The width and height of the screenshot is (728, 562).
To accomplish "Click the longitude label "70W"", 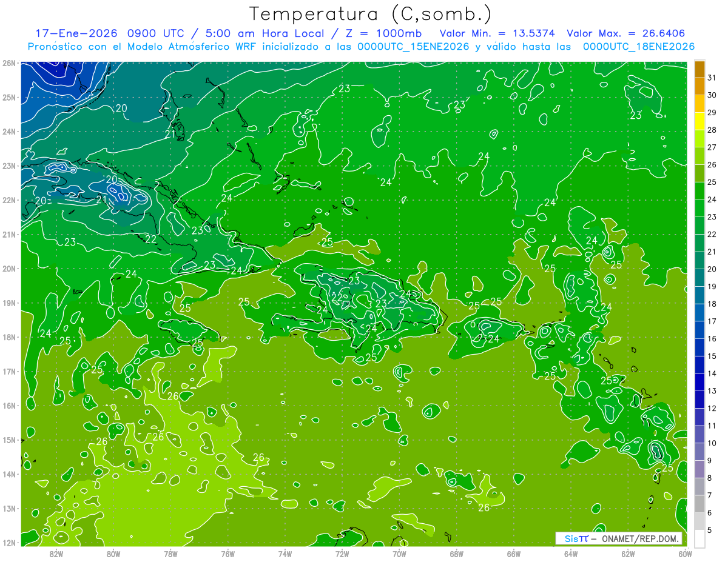I will (399, 554).
